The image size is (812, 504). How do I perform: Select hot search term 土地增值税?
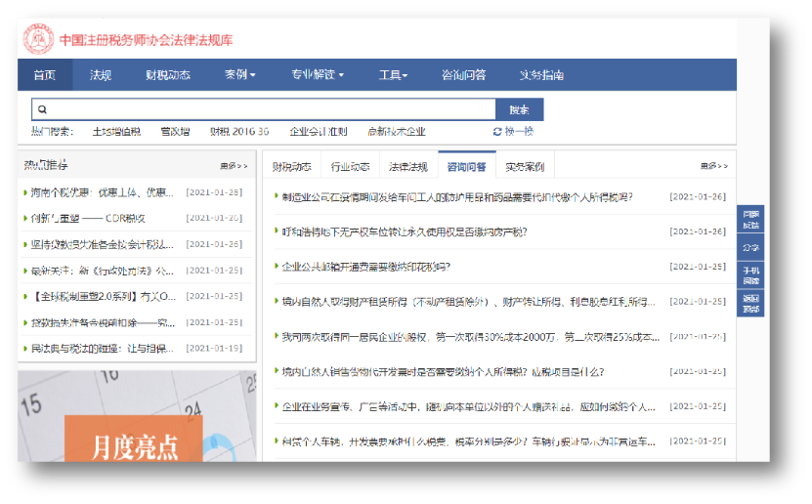(x=116, y=132)
